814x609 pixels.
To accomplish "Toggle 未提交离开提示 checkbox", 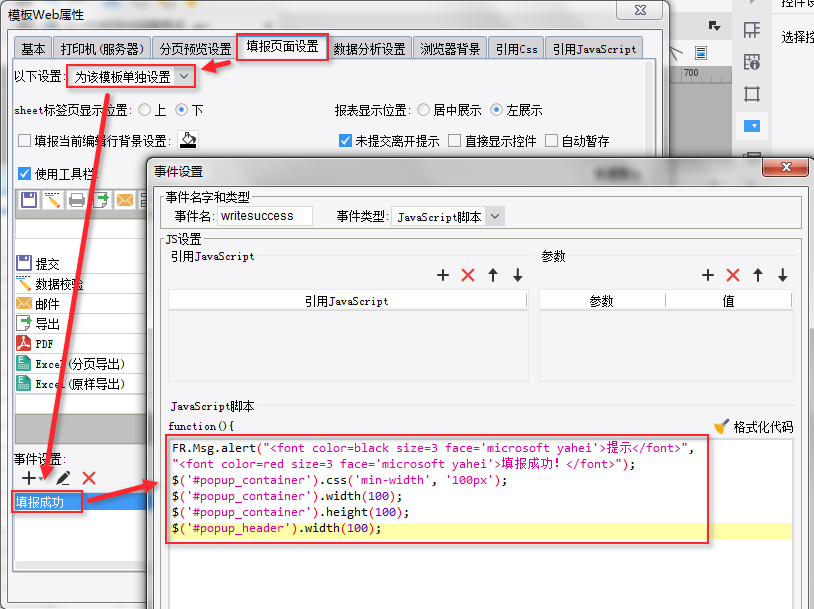I will (345, 141).
